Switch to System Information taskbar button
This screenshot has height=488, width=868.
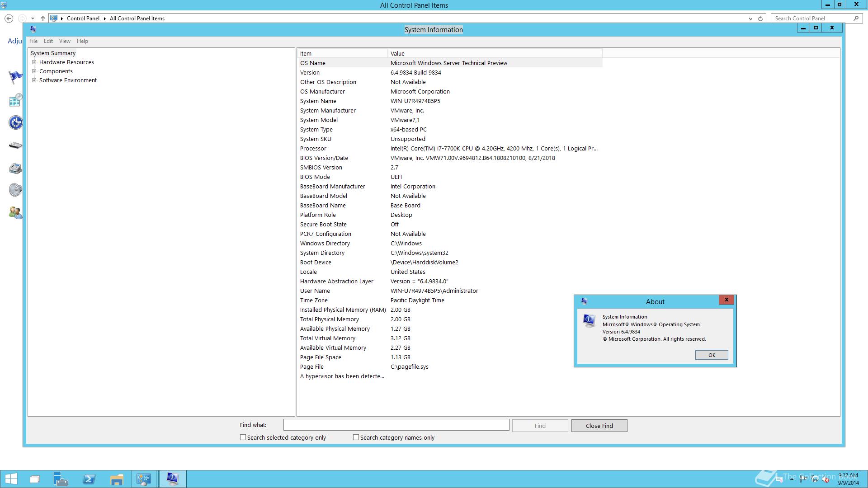click(173, 479)
